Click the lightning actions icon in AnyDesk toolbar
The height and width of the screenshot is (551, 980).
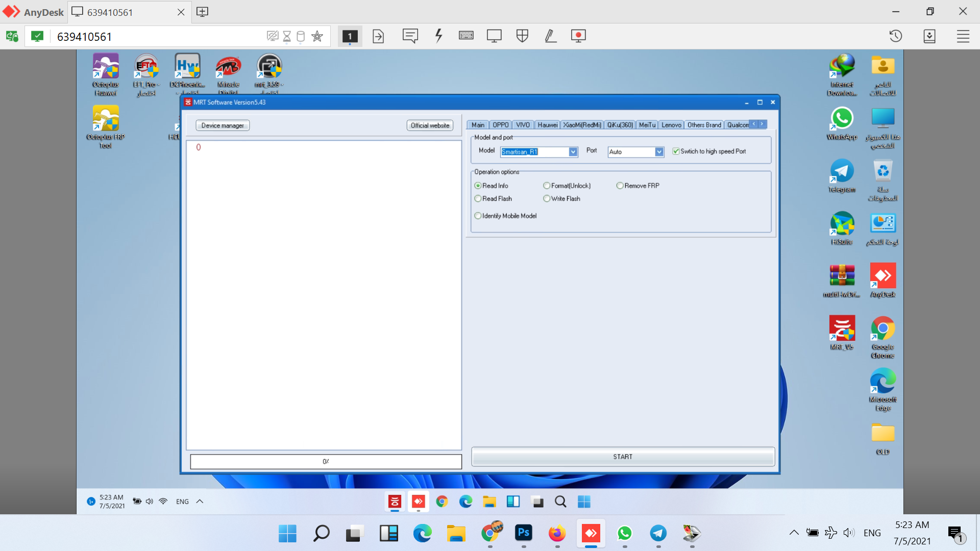[x=438, y=36]
